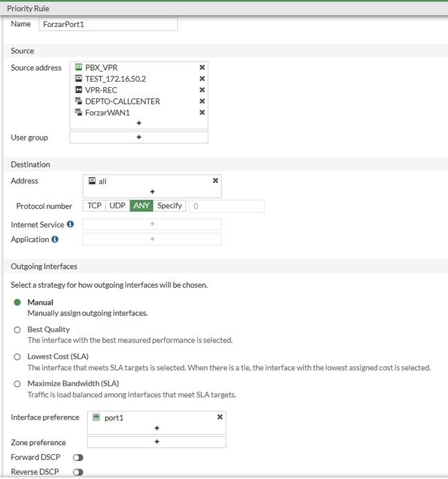This screenshot has height=479, width=448.
Task: Enable Reverse DSCP toggle
Action: click(78, 472)
